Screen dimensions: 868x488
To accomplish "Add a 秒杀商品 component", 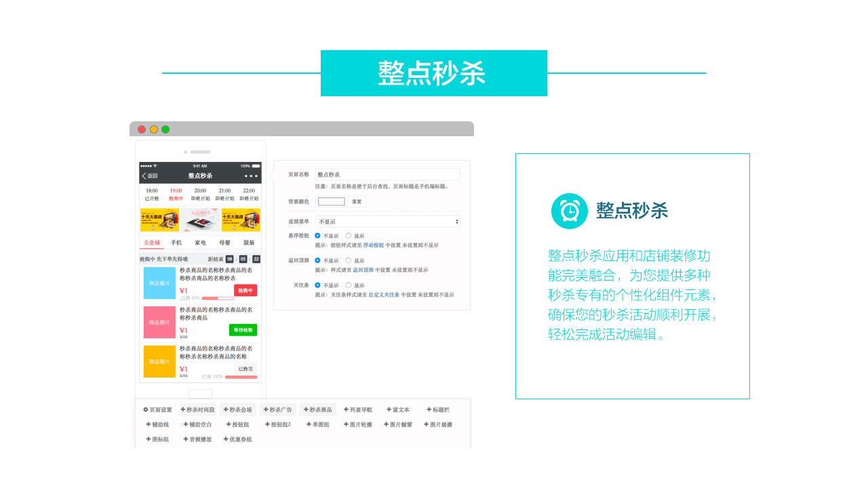I will pyautogui.click(x=318, y=410).
